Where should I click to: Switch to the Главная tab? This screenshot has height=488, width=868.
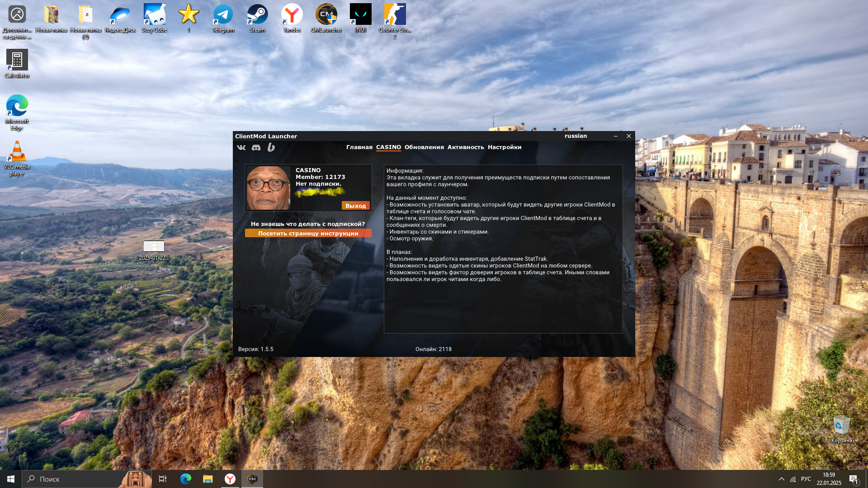click(359, 147)
